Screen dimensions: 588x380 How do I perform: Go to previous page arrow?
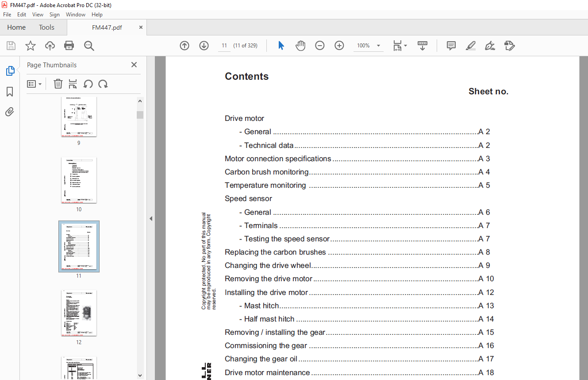184,46
